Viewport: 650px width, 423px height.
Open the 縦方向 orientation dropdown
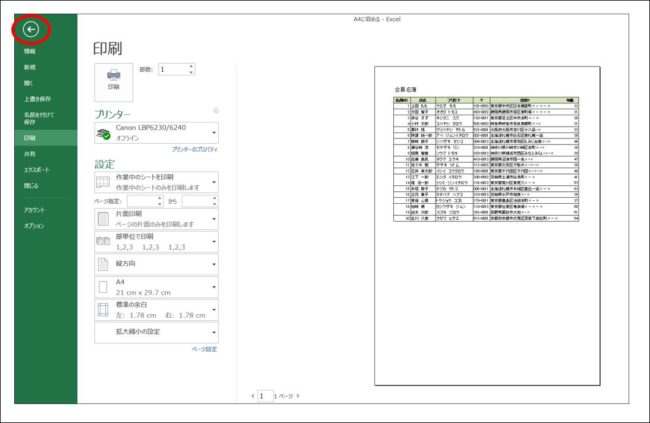pyautogui.click(x=156, y=264)
